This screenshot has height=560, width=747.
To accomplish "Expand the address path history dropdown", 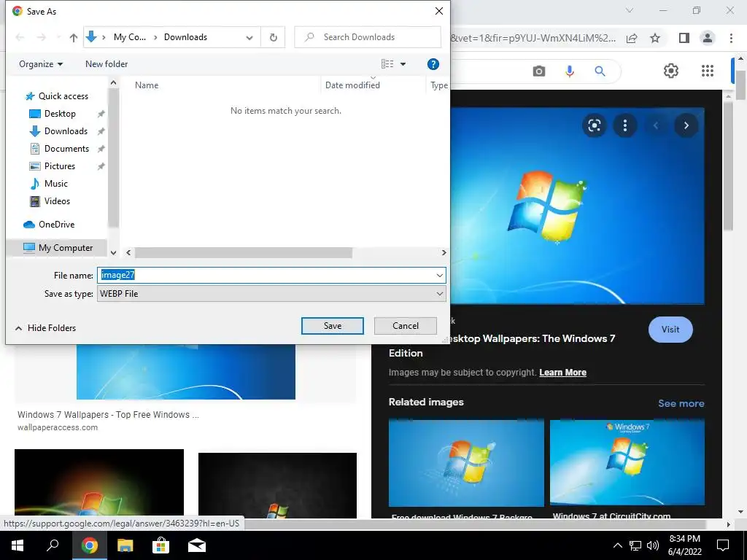I will 249,38.
